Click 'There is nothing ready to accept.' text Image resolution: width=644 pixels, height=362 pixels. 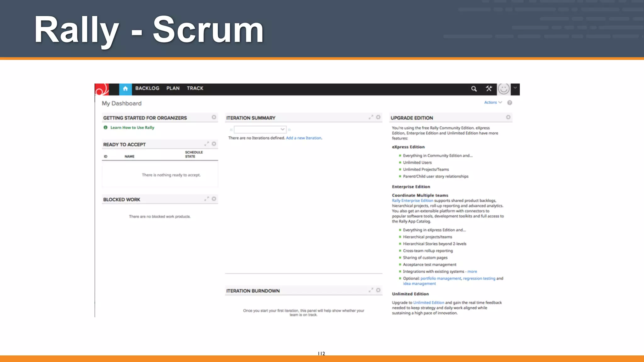[171, 175]
